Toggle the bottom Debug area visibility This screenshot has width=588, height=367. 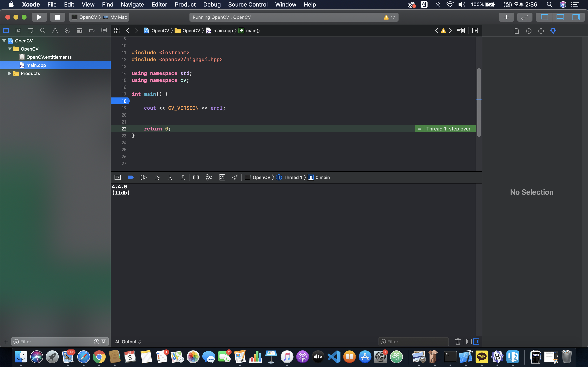click(x=560, y=17)
